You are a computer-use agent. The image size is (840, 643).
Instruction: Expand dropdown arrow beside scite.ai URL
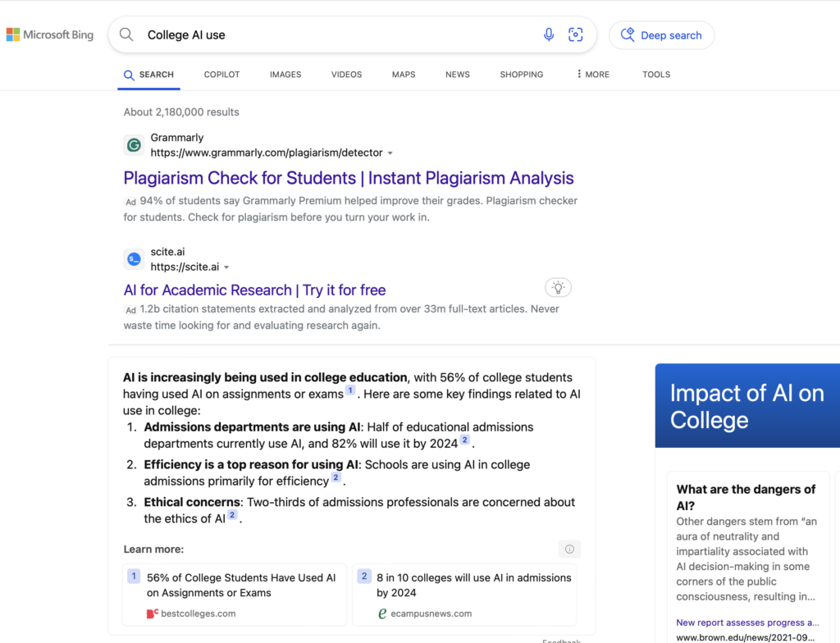[x=226, y=267]
